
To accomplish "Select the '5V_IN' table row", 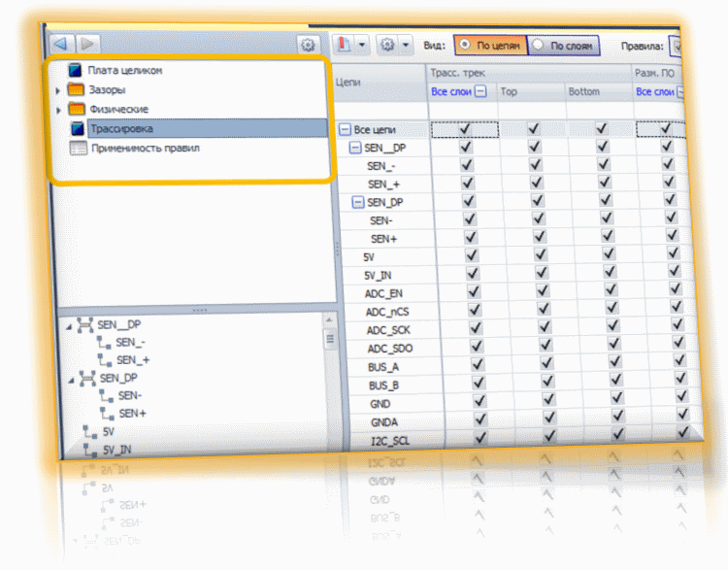I will 378,276.
